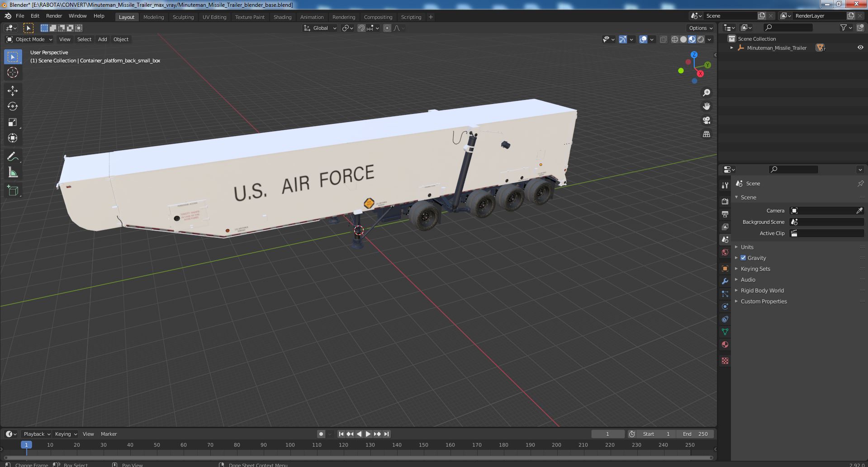This screenshot has height=467, width=868.
Task: Toggle show overlays button
Action: click(643, 39)
